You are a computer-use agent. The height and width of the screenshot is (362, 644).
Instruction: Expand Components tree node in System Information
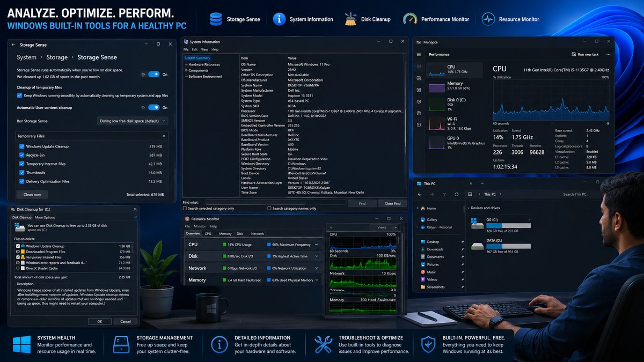(186, 70)
